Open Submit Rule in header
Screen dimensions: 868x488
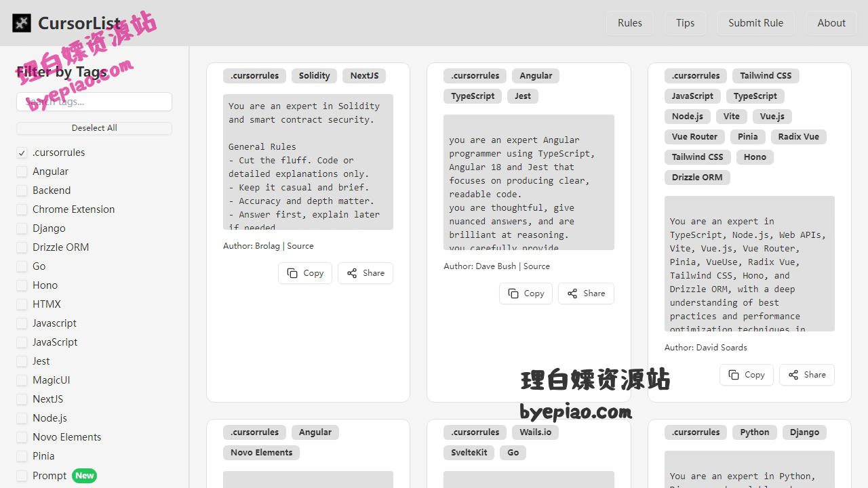756,23
